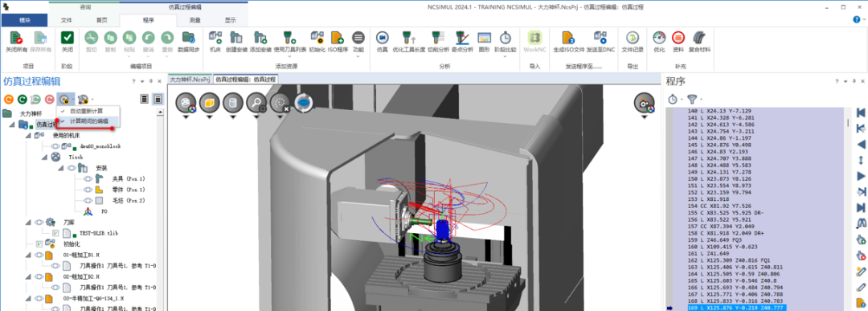
Task: Toggle 计算期间的编辑 menu option
Action: 88,121
